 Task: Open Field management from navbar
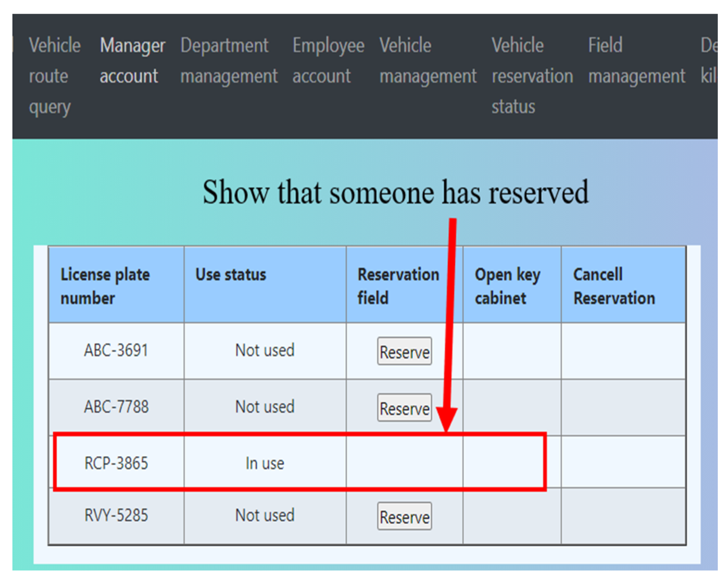pyautogui.click(x=637, y=61)
